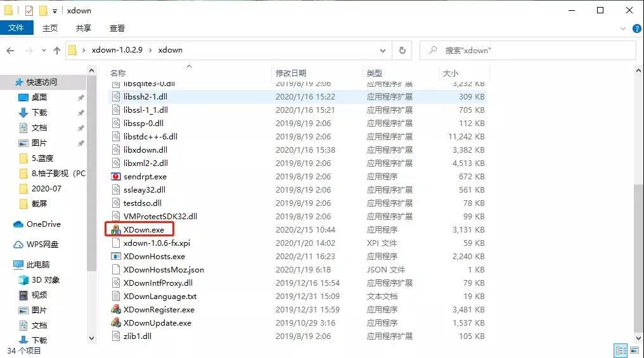Viewport: 644px width, 358px height.
Task: Open the recent locations dropdown arrow
Action: (x=43, y=50)
